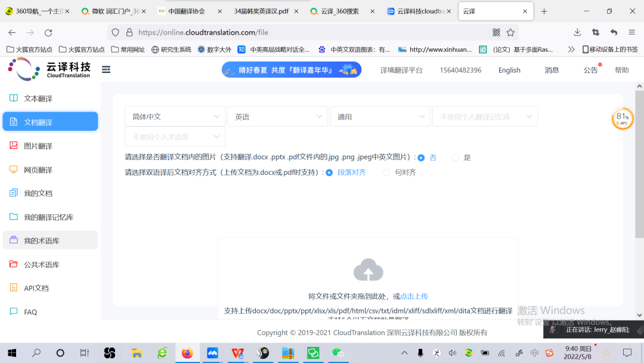
Task: Open 网页翻译 in the sidebar
Action: point(50,170)
